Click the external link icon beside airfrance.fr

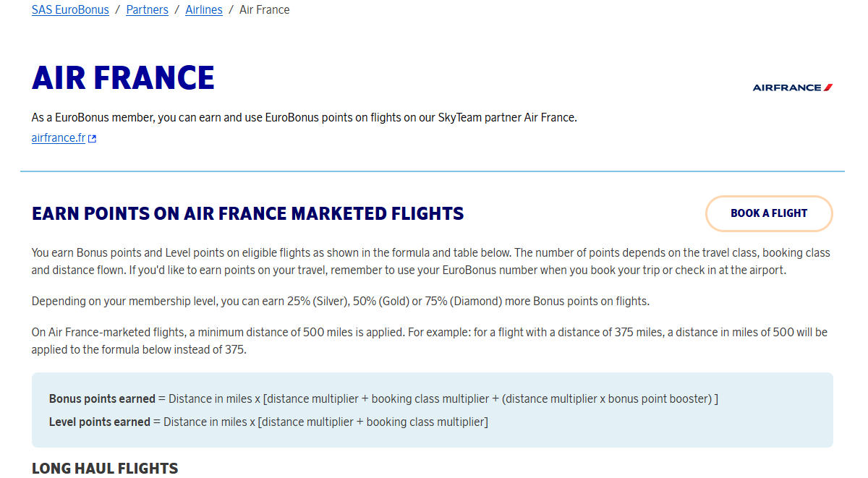click(x=93, y=139)
